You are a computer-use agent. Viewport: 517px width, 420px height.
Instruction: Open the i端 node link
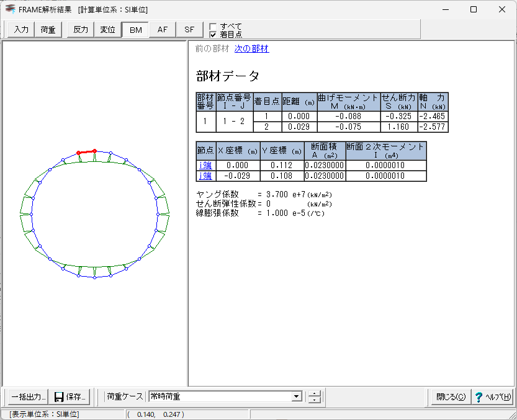(x=205, y=165)
